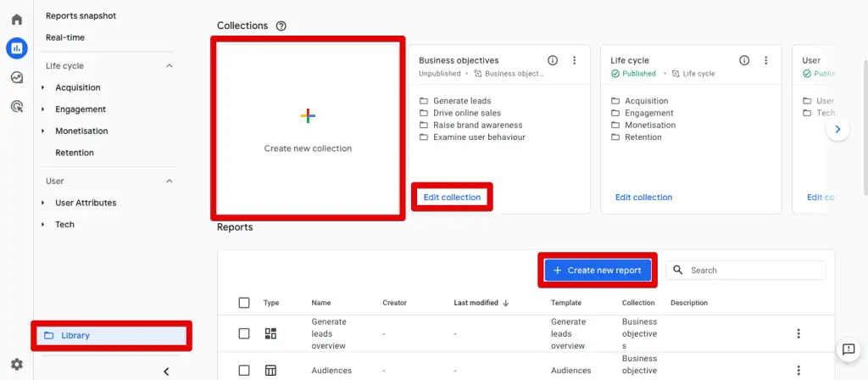Open Real-time report
This screenshot has height=380, width=868.
tap(65, 37)
